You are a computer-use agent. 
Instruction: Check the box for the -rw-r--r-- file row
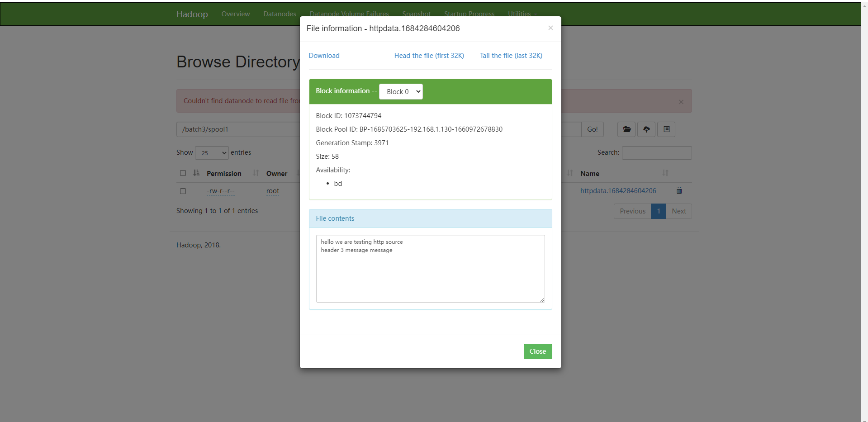[183, 191]
